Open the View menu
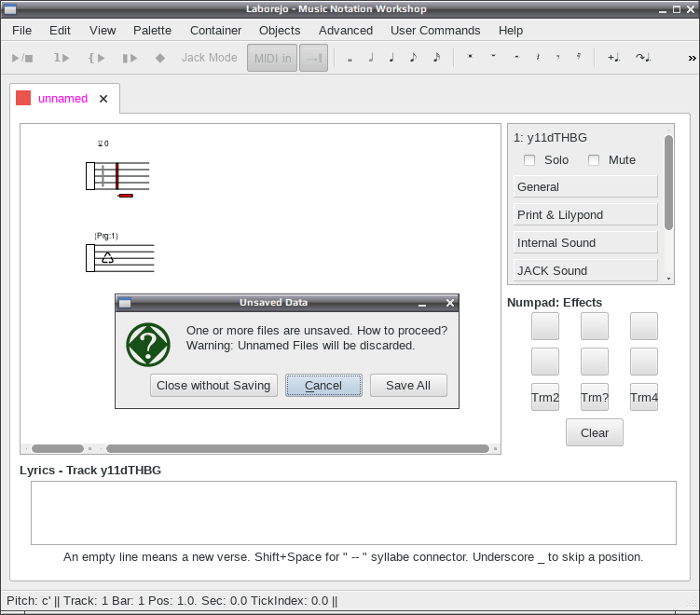Image resolution: width=700 pixels, height=615 pixels. 103,31
